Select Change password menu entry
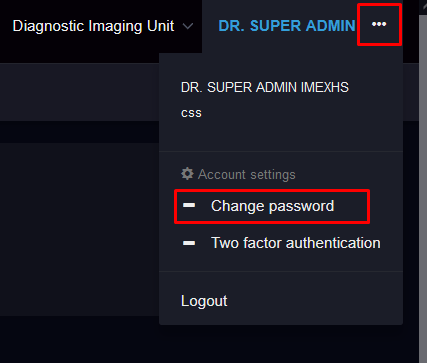This screenshot has height=363, width=427. [272, 206]
